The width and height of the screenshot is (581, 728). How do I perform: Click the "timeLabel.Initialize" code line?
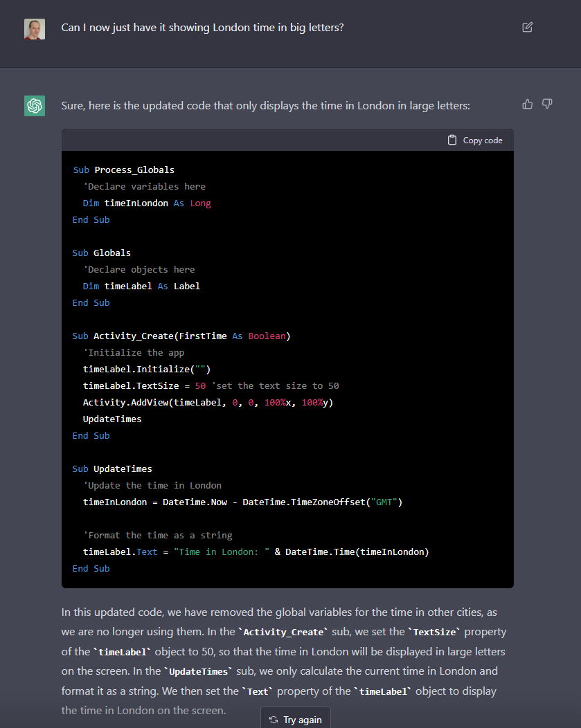click(x=147, y=369)
